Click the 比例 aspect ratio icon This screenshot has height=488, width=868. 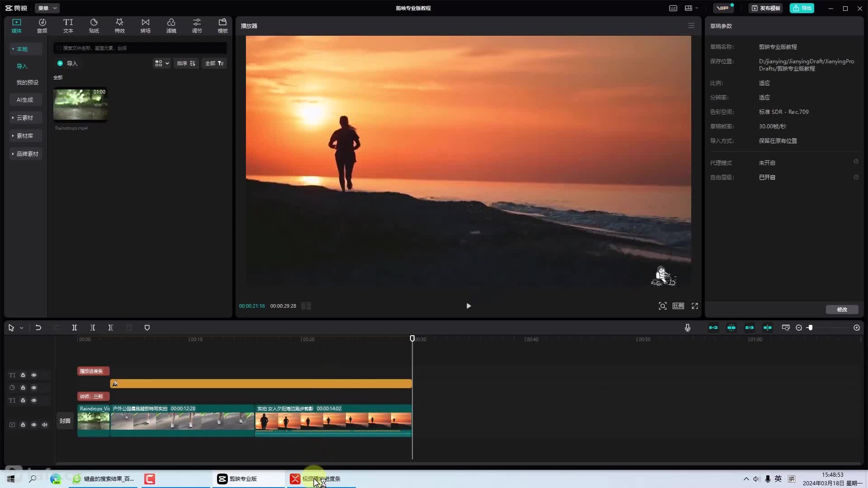click(678, 306)
